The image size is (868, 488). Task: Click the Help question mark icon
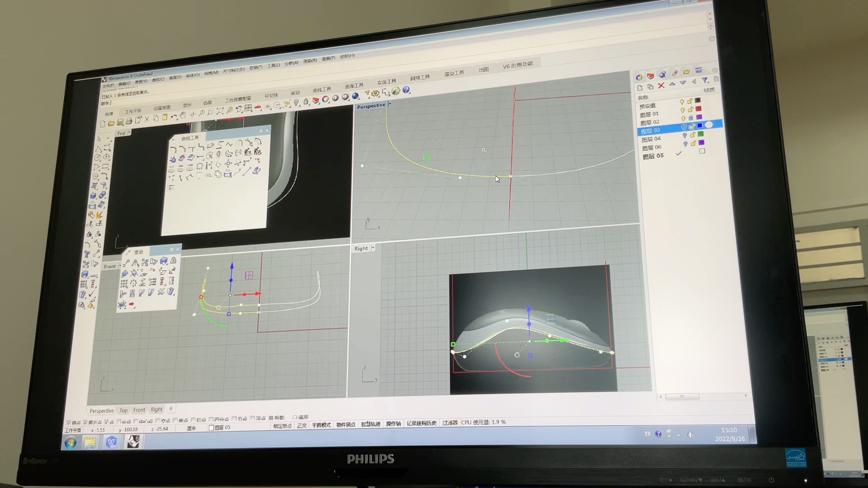click(x=406, y=90)
